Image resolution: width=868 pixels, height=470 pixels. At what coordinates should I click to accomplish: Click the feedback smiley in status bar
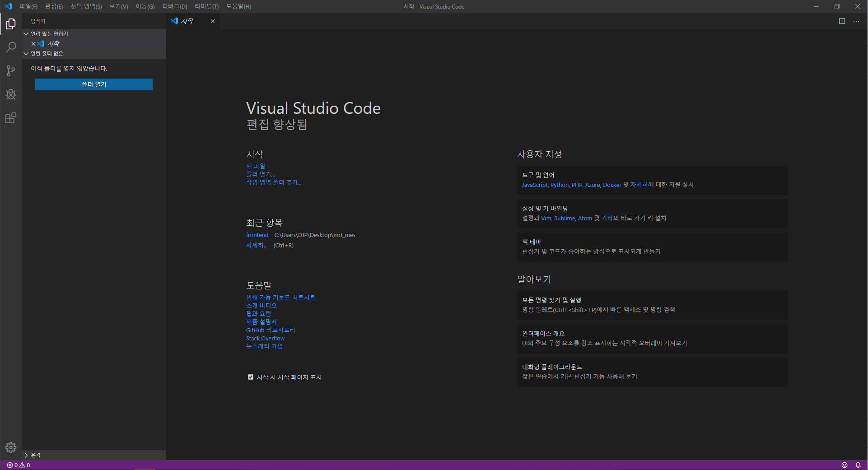[845, 465]
